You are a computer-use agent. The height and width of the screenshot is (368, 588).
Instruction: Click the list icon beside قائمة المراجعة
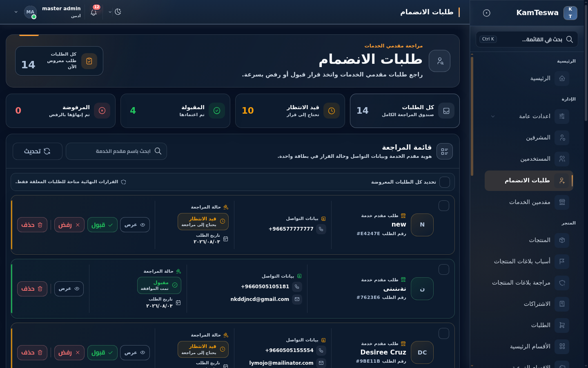click(x=445, y=152)
